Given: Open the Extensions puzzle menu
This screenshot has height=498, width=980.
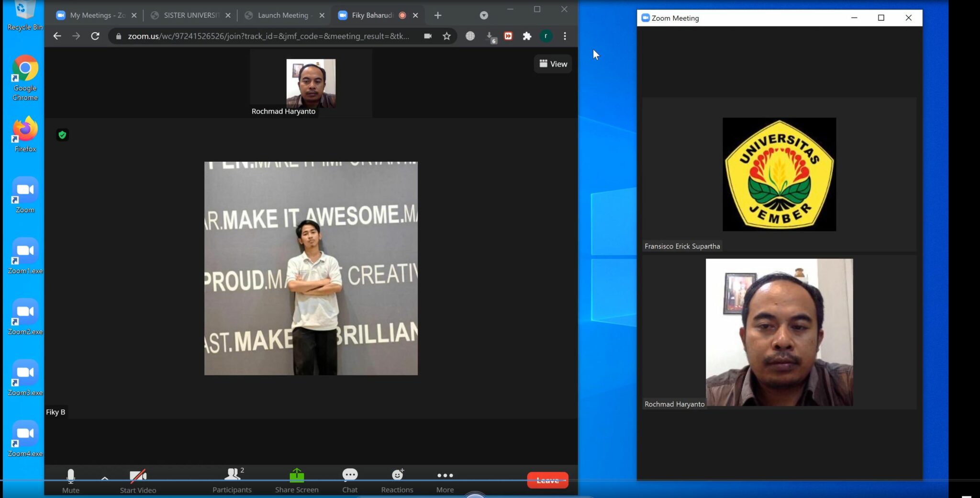Looking at the screenshot, I should coord(527,36).
